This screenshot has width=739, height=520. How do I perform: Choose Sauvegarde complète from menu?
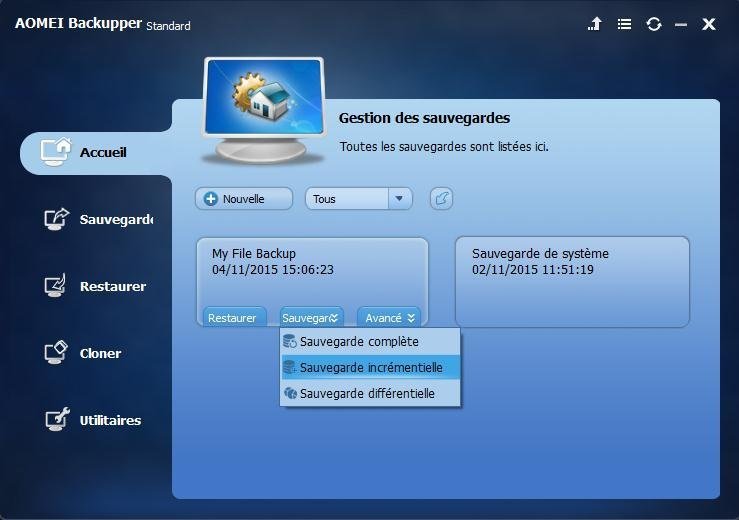tap(370, 342)
